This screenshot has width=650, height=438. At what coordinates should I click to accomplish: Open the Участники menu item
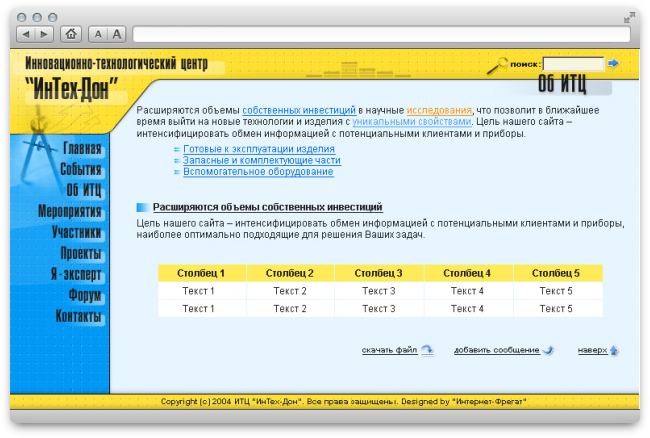[77, 232]
